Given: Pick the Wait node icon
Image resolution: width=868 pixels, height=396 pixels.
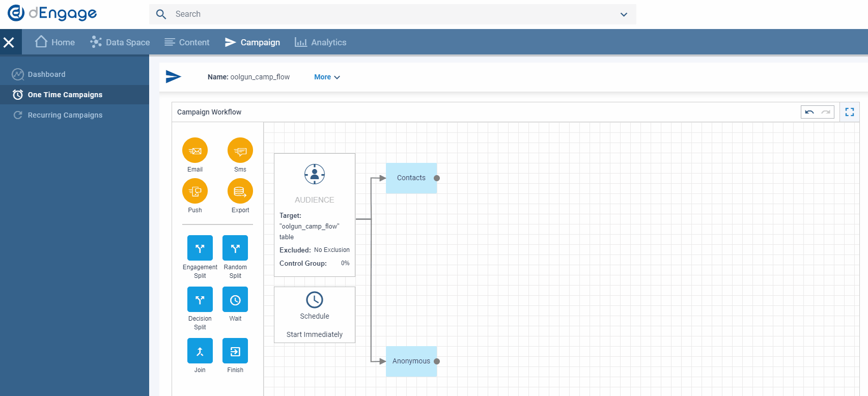Looking at the screenshot, I should point(235,299).
